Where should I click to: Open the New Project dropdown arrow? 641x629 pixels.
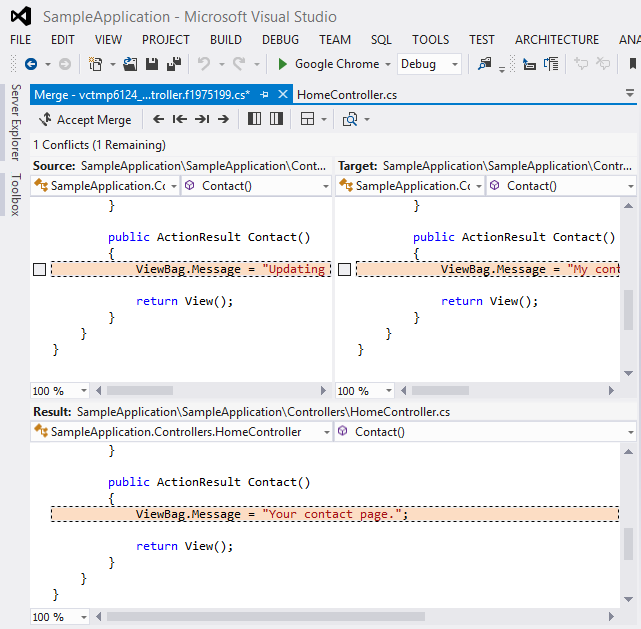(112, 64)
